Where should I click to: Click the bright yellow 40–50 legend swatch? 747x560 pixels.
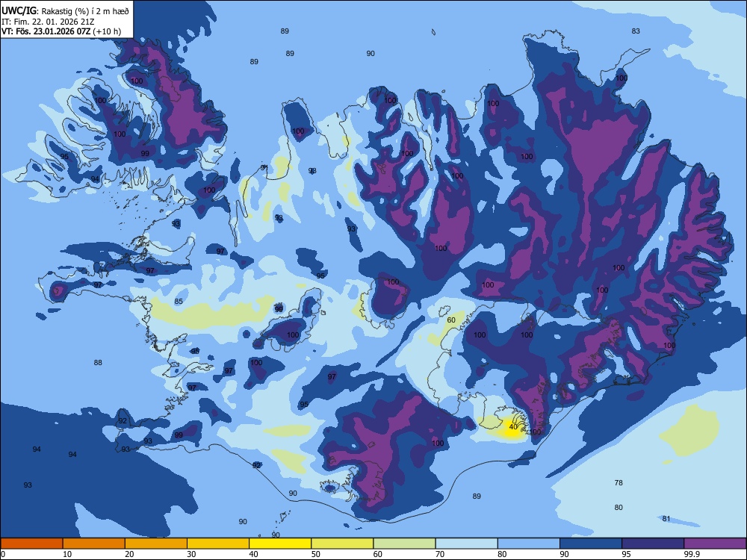(x=280, y=544)
